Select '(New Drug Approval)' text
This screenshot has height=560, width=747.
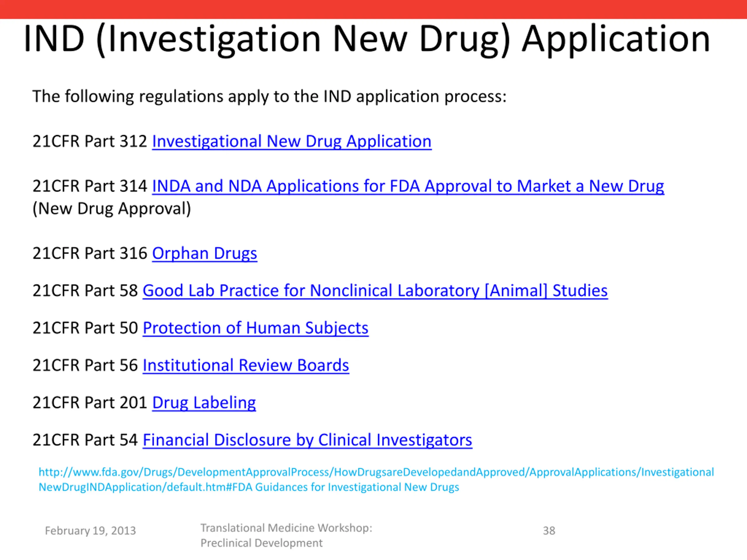coord(112,209)
